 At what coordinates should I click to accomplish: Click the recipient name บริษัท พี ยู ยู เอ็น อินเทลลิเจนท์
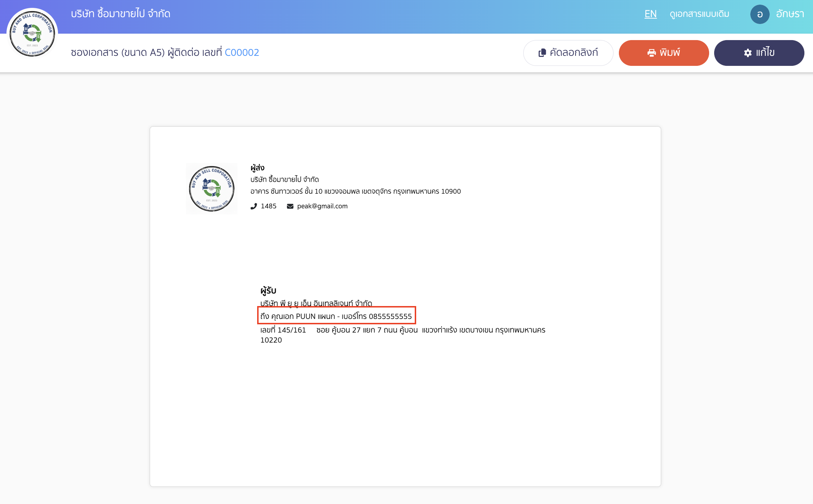316,303
